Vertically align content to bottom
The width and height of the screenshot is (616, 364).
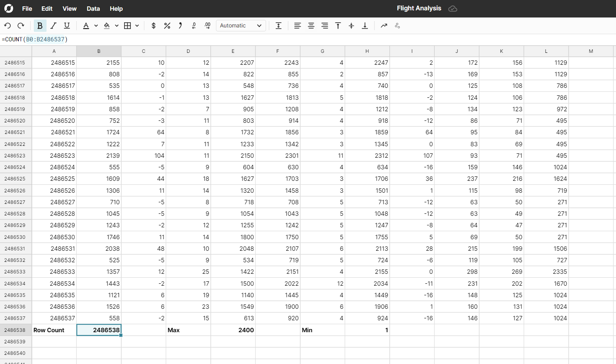(365, 26)
